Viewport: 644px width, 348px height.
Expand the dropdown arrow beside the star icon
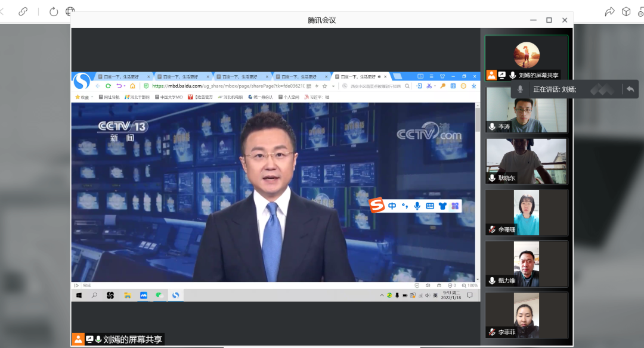pos(333,86)
